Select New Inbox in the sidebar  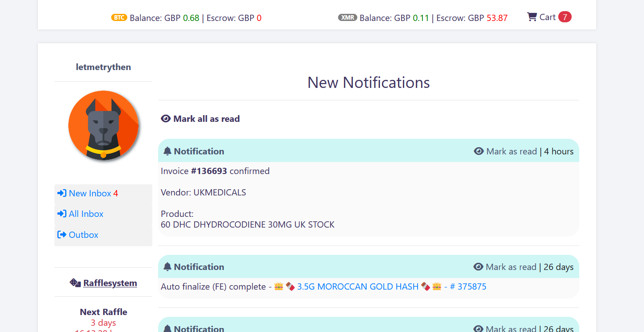(89, 193)
